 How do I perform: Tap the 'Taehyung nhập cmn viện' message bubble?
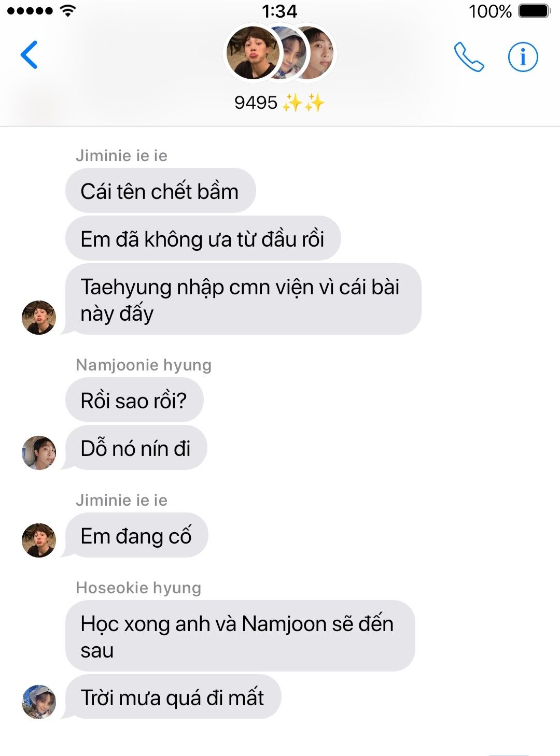pos(243,299)
